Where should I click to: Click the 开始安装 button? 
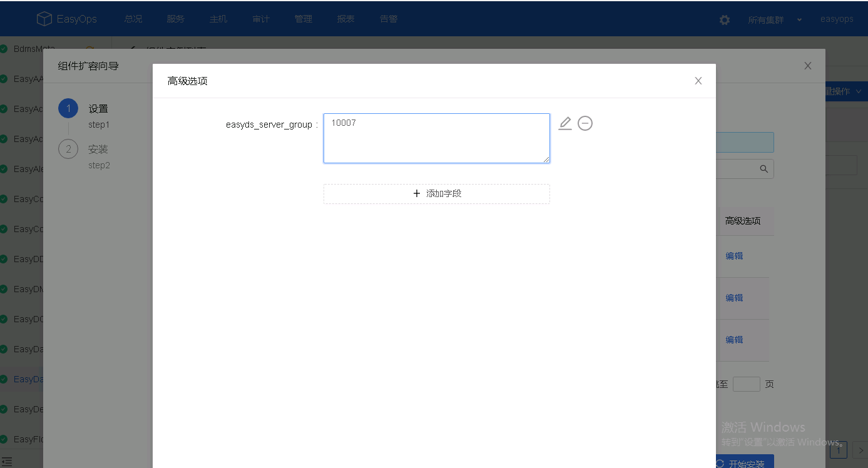click(x=745, y=462)
